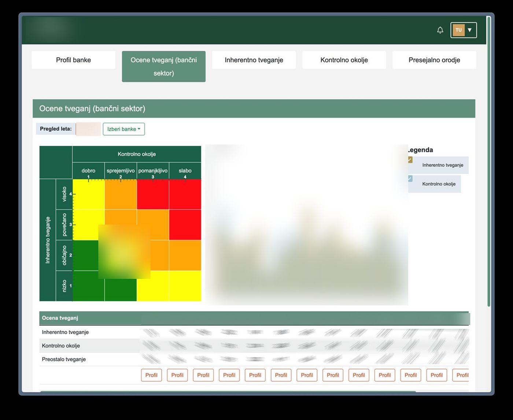
Task: Click the 'sprejemljivo' column header
Action: point(121,171)
